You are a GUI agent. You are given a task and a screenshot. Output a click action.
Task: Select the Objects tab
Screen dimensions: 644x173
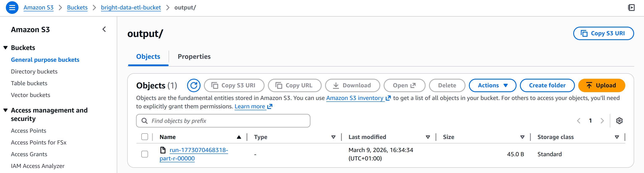click(x=148, y=57)
